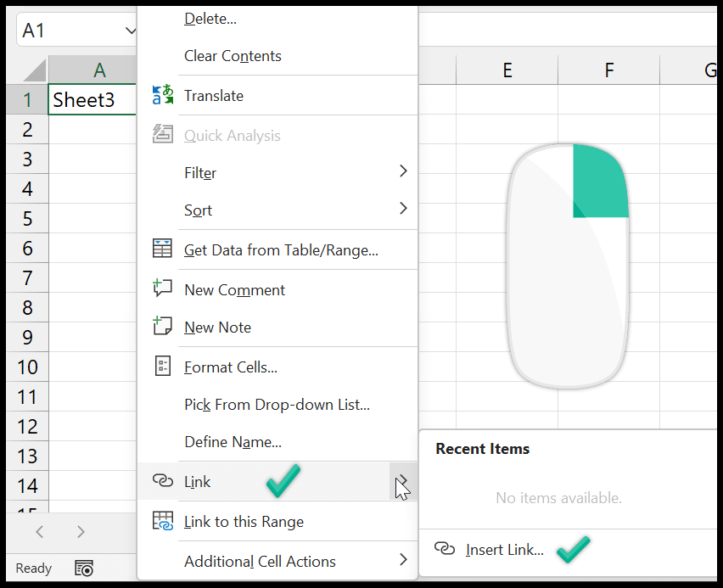
Task: Choose Define Name... menu entry
Action: (233, 441)
